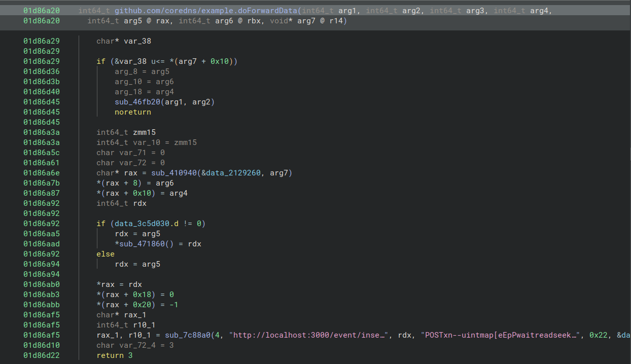Select the noreturn keyword
631x364 pixels.
pyautogui.click(x=132, y=112)
